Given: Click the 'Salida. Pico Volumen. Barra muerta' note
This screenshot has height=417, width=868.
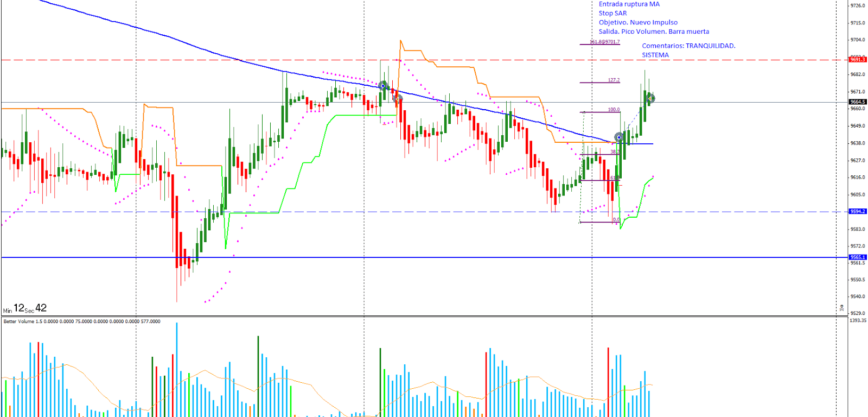Looking at the screenshot, I should [654, 32].
